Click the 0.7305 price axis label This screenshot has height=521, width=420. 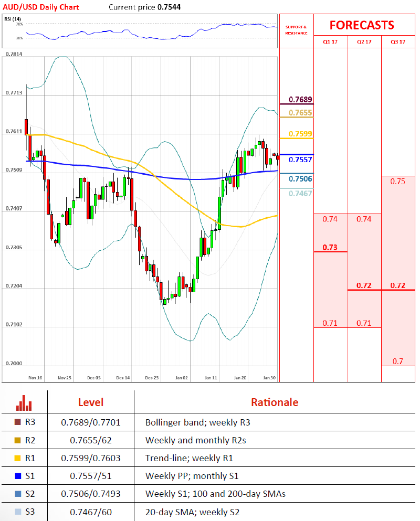point(14,248)
